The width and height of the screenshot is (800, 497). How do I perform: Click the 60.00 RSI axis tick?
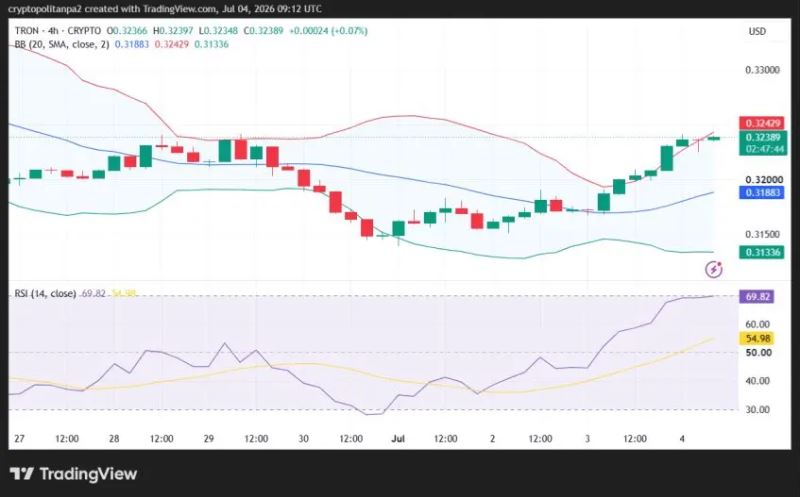pyautogui.click(x=757, y=324)
